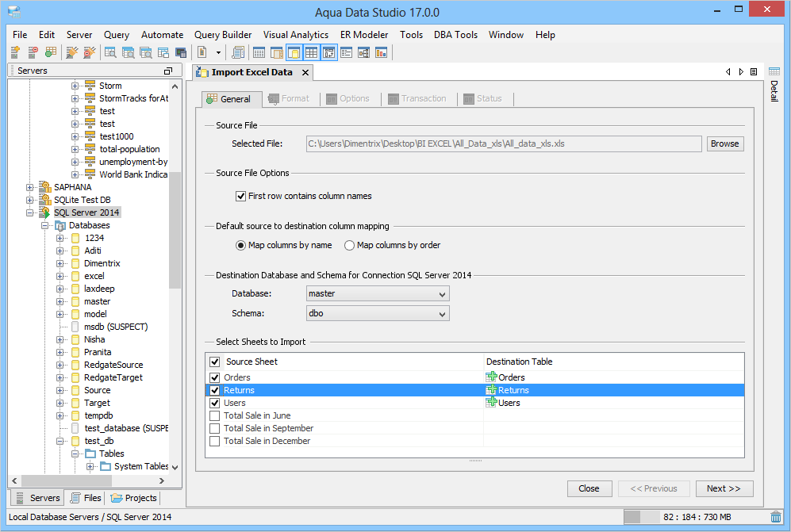Open the ER Modeler menu
Viewport: 791px width, 532px height.
[x=364, y=35]
